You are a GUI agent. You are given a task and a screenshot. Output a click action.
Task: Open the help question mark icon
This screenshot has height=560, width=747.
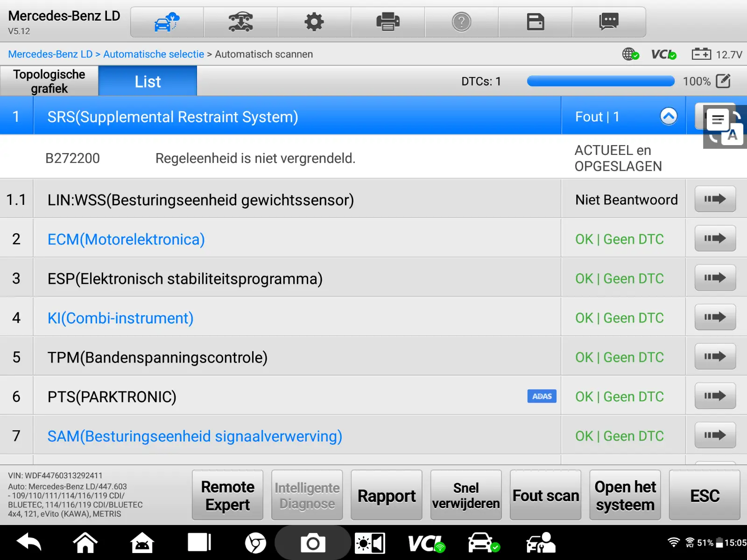(x=461, y=22)
